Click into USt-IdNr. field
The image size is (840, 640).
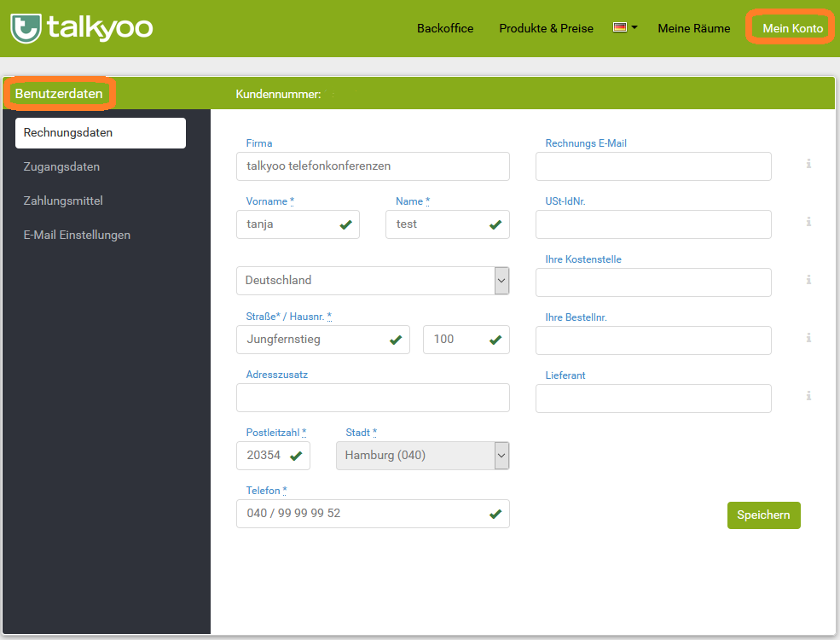[x=653, y=224]
